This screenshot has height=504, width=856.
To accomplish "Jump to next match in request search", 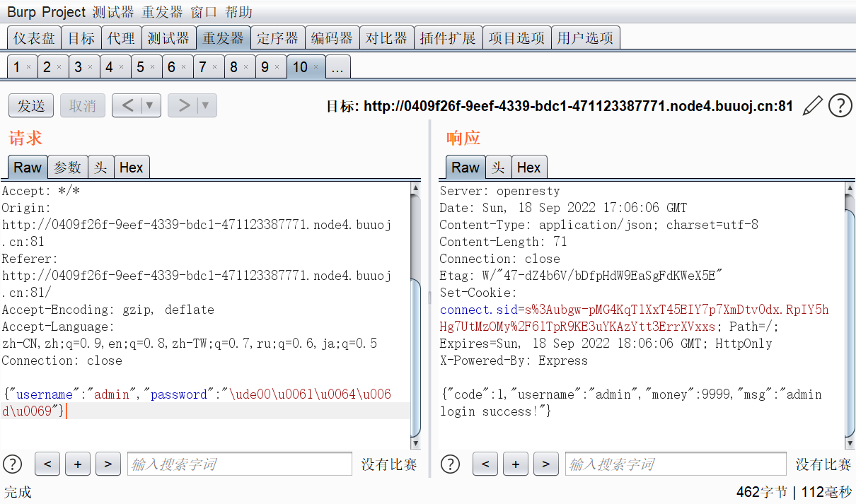I will click(x=108, y=464).
